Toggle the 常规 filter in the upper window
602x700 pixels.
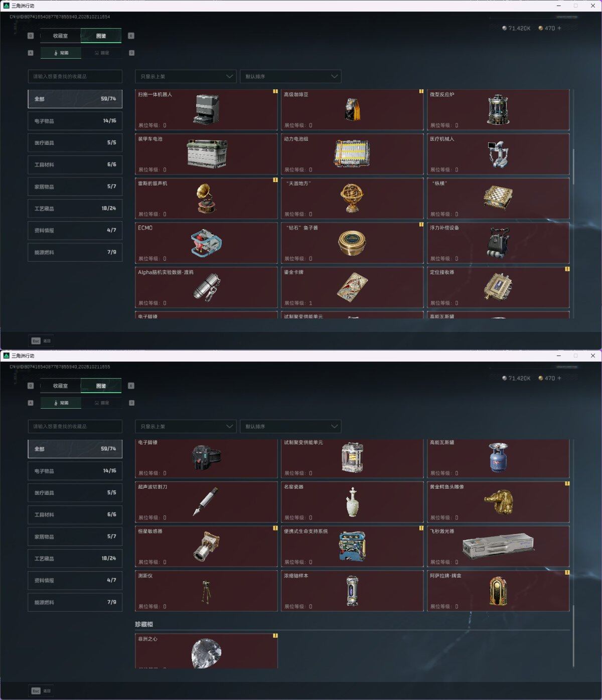[61, 53]
